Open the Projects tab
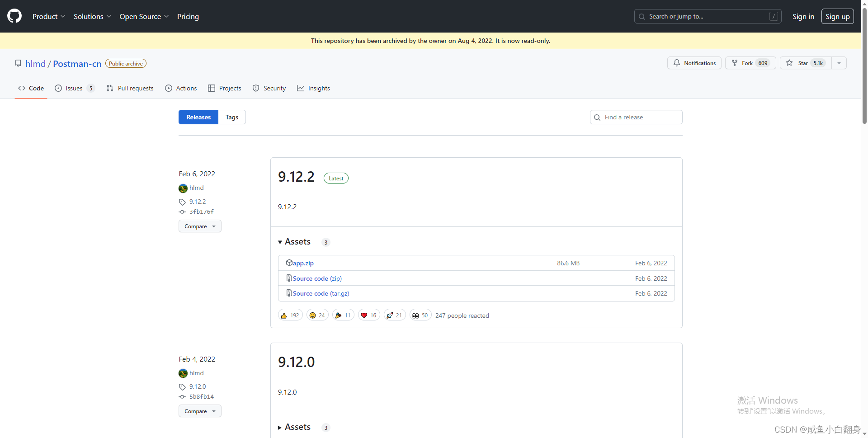The image size is (868, 438). click(x=225, y=88)
